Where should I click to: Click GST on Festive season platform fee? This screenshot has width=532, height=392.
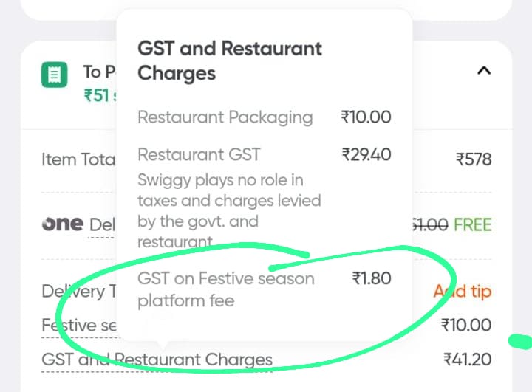tap(225, 289)
